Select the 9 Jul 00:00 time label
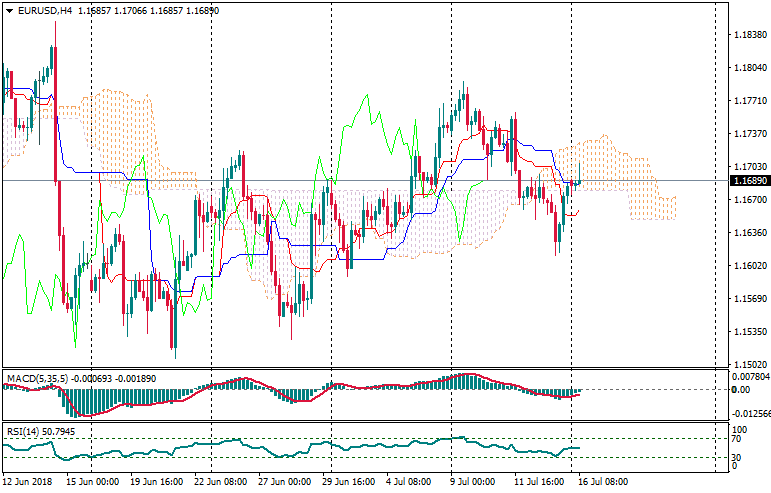 pyautogui.click(x=472, y=482)
